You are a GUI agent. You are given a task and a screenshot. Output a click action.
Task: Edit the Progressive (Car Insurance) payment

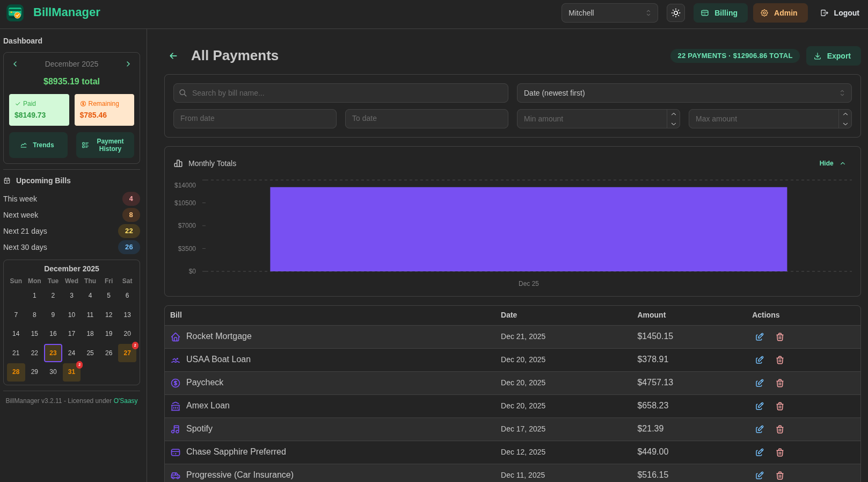[760, 476]
